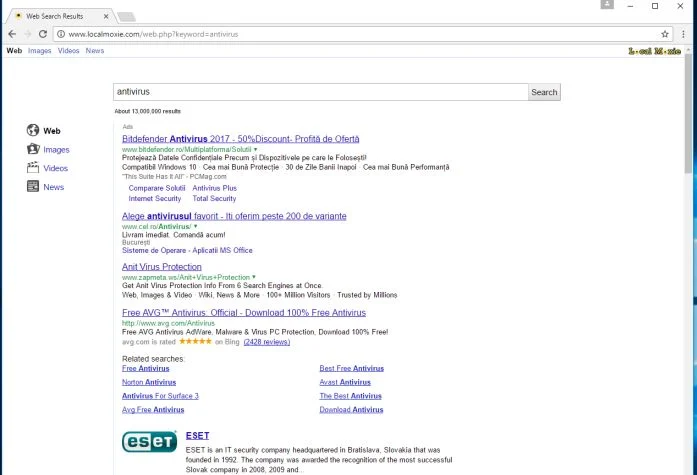
Task: Click the avg.com star rating
Action: 195,341
